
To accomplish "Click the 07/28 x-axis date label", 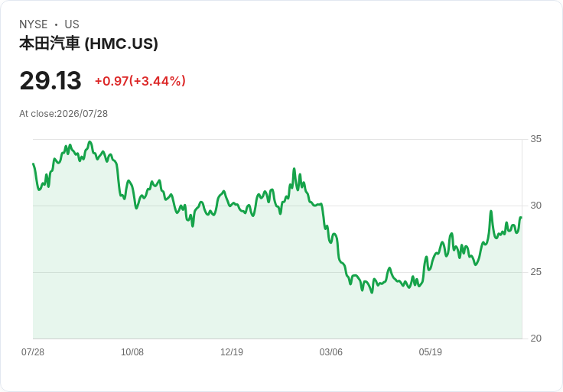I will click(33, 352).
